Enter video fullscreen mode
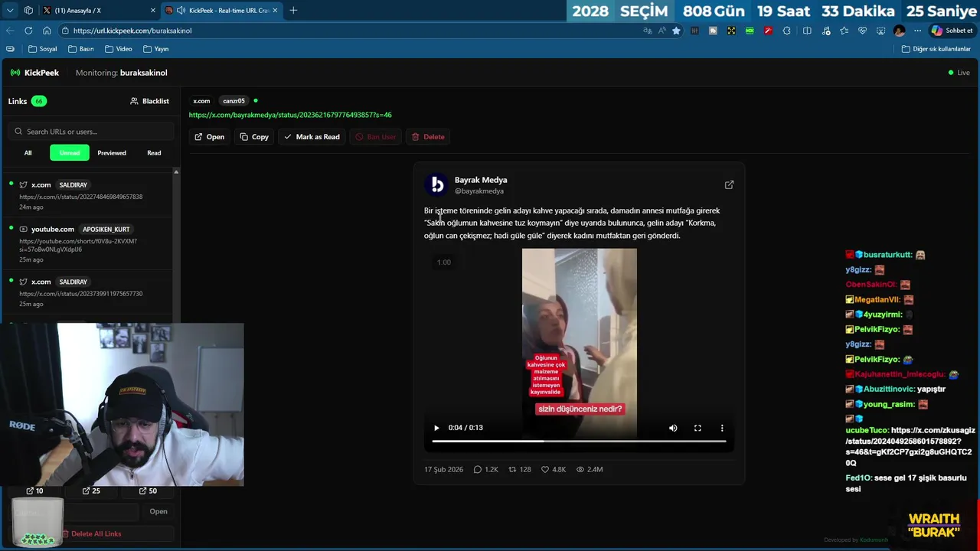Screen dimensions: 980x551 click(x=697, y=428)
